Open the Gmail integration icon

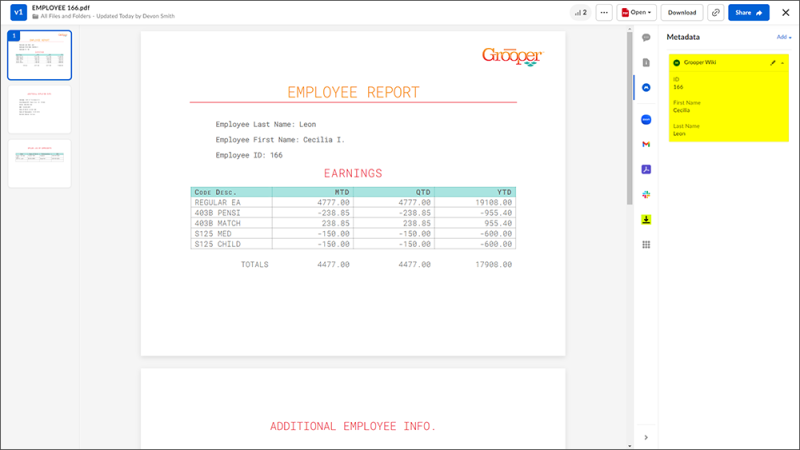tap(646, 144)
